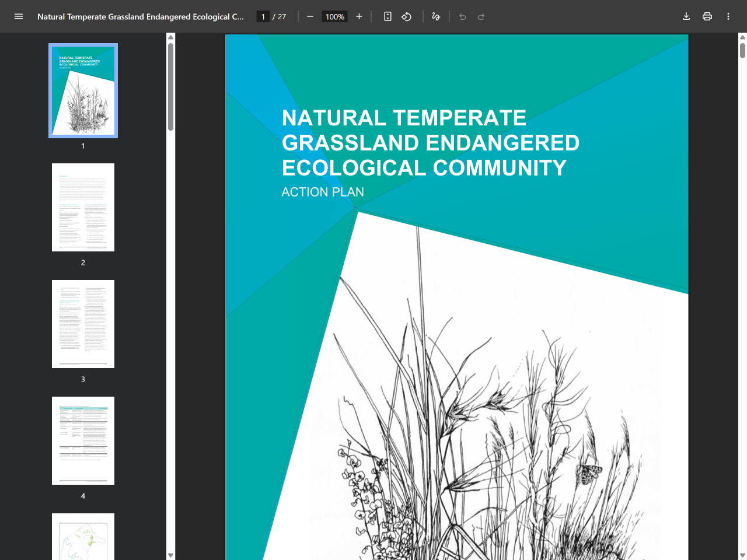The width and height of the screenshot is (747, 560).
Task: Open the sidebar hamburger menu
Action: pos(19,16)
